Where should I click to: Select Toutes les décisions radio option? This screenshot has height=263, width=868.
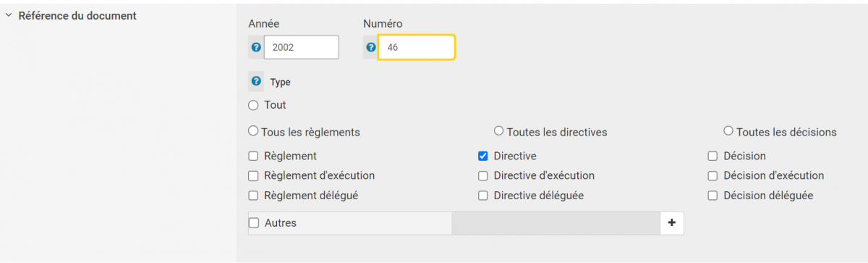coord(728,131)
